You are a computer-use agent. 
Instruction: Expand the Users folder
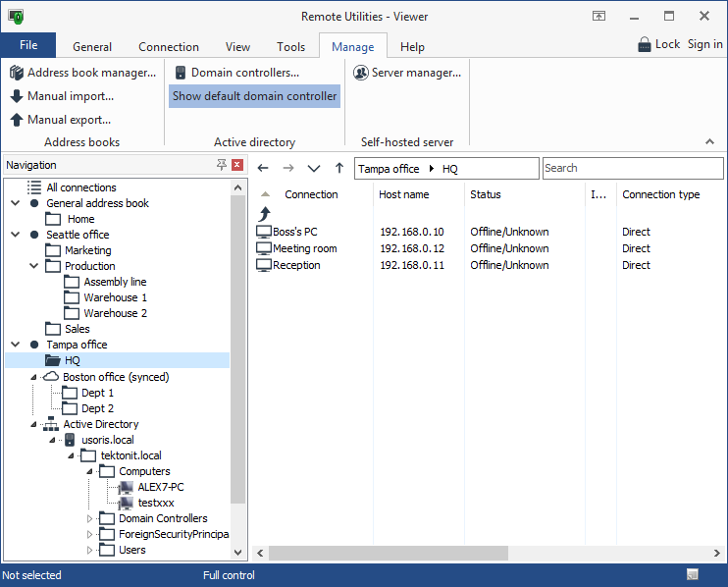pos(89,551)
